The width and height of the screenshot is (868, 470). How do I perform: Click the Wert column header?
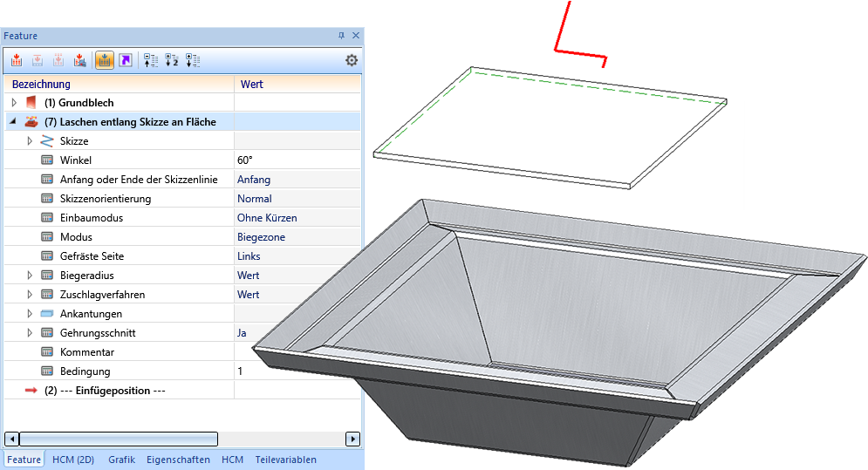(x=297, y=84)
